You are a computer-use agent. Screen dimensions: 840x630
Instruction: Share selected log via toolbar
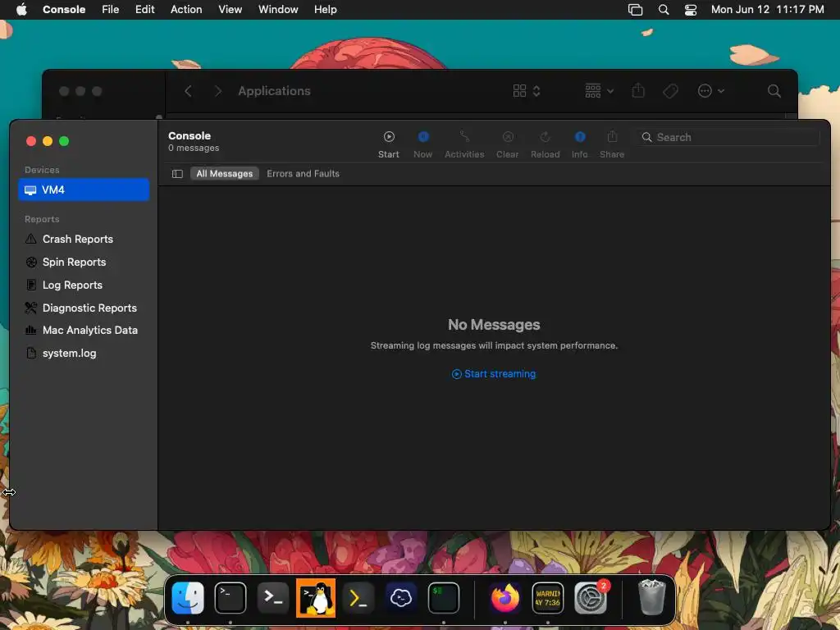(x=612, y=144)
